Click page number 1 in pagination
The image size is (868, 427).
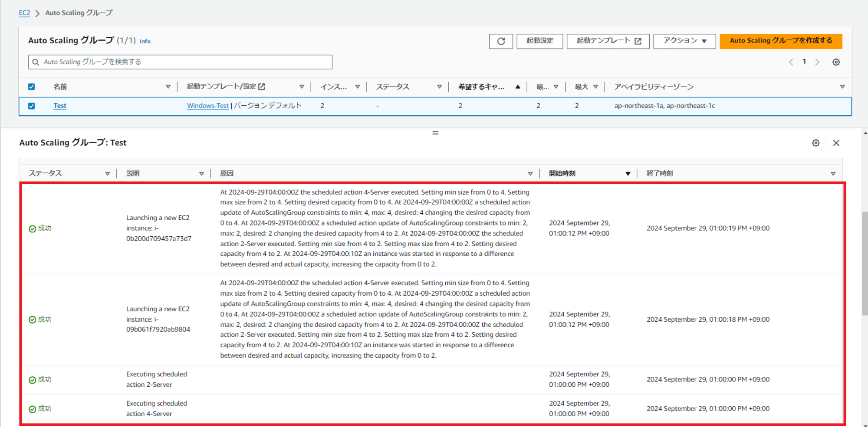(x=804, y=62)
